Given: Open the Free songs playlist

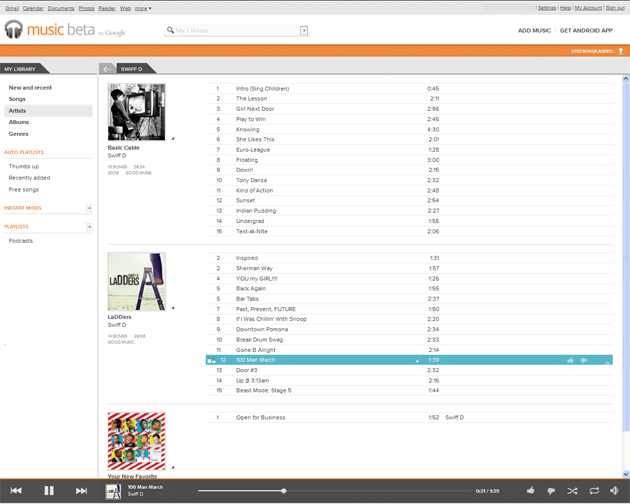Looking at the screenshot, I should pos(24,189).
